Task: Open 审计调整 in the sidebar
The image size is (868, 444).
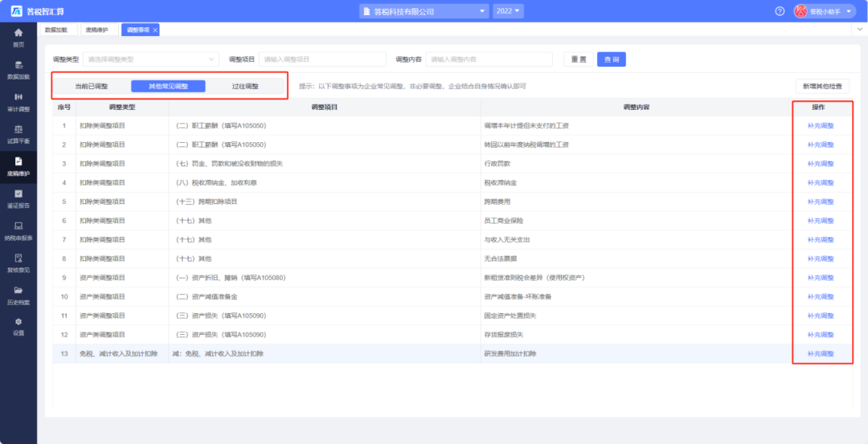Action: click(x=18, y=102)
